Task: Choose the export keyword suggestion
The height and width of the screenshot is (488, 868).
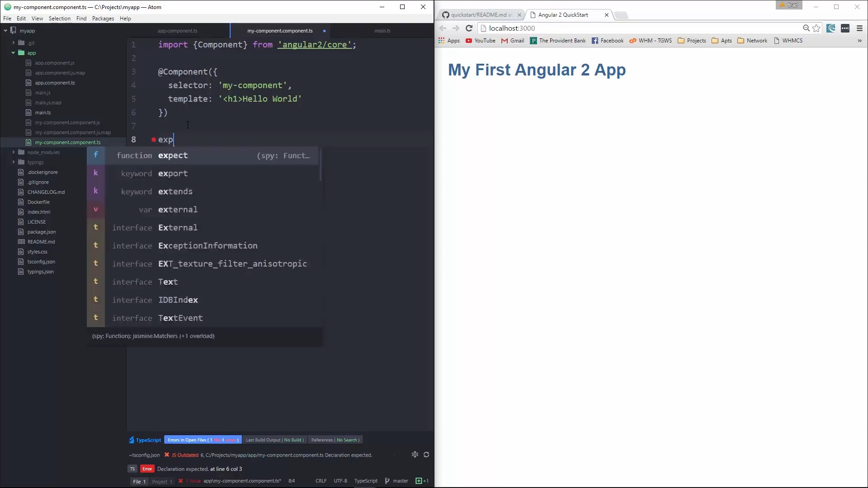Action: click(203, 174)
